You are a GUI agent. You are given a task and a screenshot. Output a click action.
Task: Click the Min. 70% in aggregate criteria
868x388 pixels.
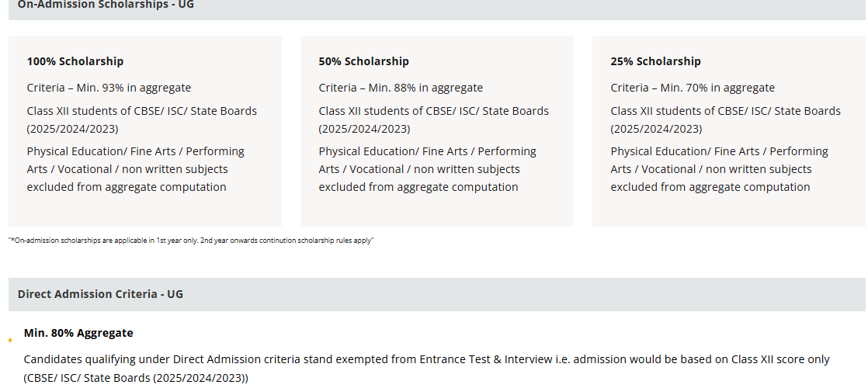(x=693, y=88)
